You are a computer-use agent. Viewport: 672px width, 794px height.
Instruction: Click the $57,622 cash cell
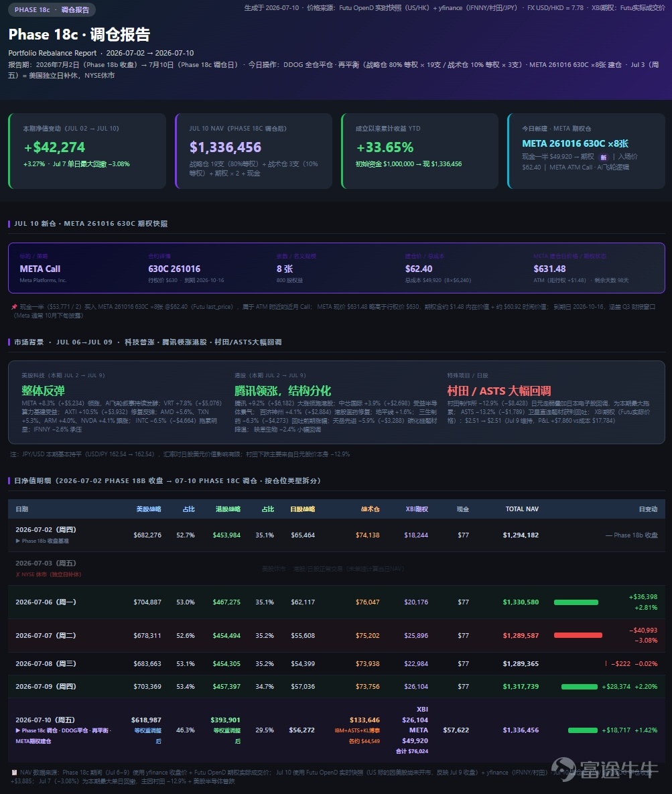(x=456, y=730)
